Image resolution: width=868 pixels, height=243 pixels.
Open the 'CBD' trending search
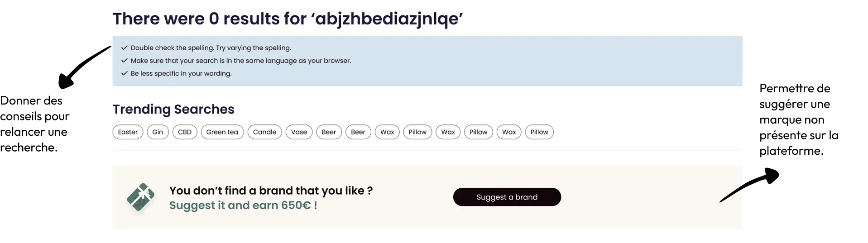[185, 132]
